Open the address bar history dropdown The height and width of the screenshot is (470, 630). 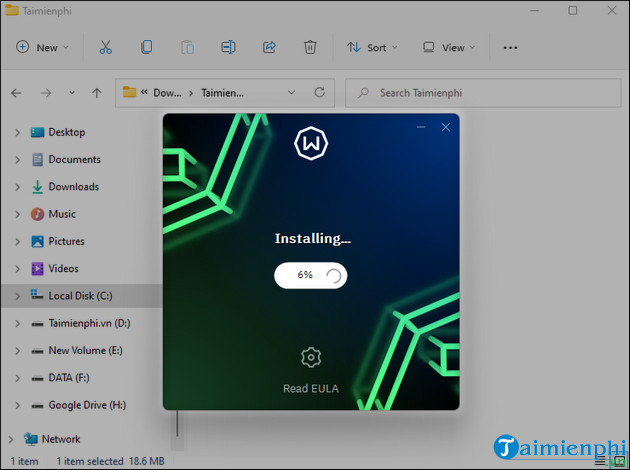pyautogui.click(x=291, y=93)
